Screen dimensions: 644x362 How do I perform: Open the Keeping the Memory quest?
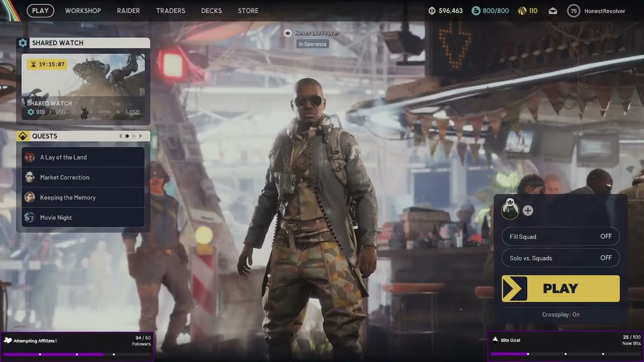(83, 198)
